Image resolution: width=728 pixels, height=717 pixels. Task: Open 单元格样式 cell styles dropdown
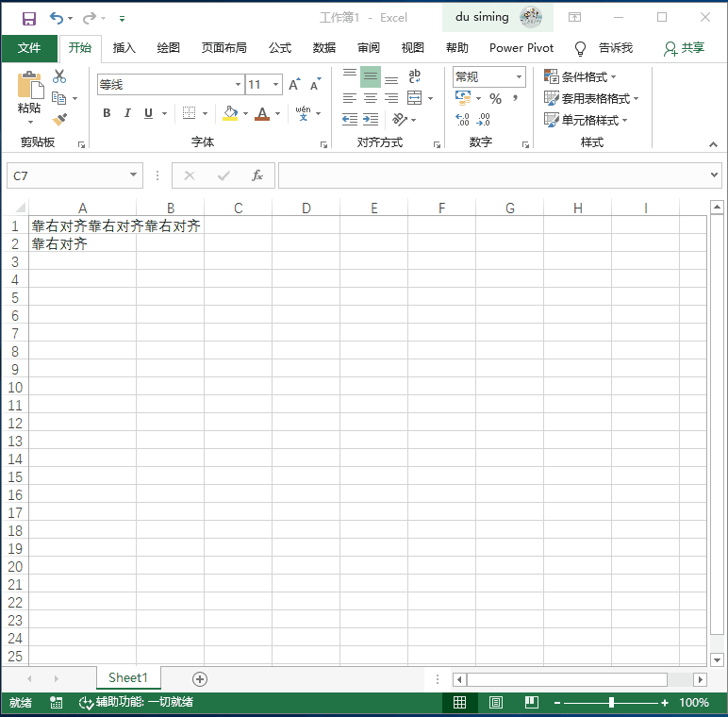(586, 120)
